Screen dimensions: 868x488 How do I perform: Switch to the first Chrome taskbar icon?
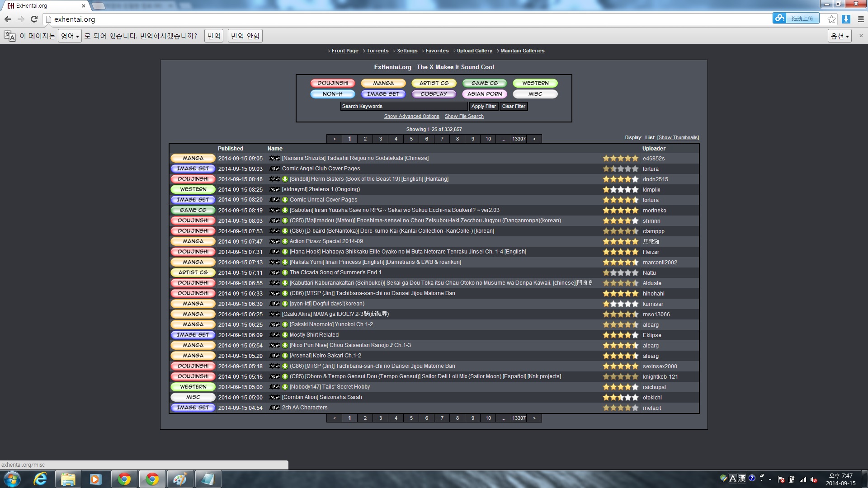tap(124, 479)
